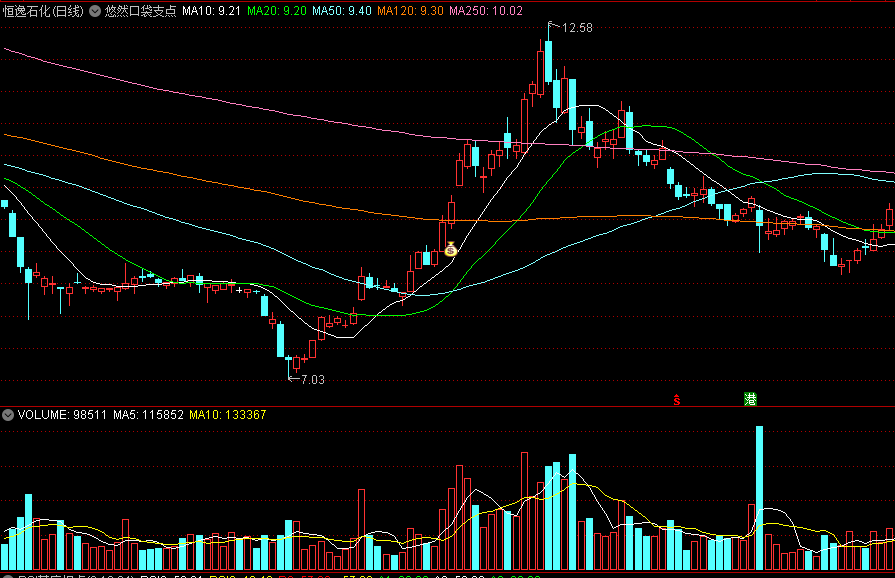This screenshot has height=578, width=895.
Task: Click the yellow volume MA10: 133367 label
Action: (x=228, y=415)
